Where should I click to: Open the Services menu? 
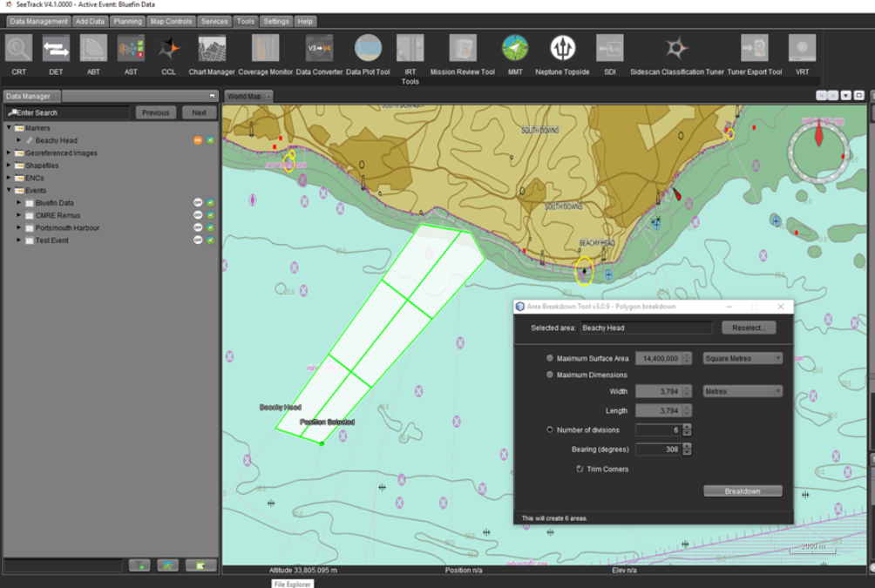[214, 21]
